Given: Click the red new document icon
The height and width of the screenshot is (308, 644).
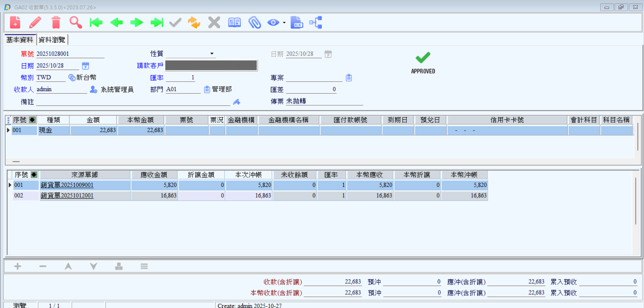Looking at the screenshot, I should (15, 23).
